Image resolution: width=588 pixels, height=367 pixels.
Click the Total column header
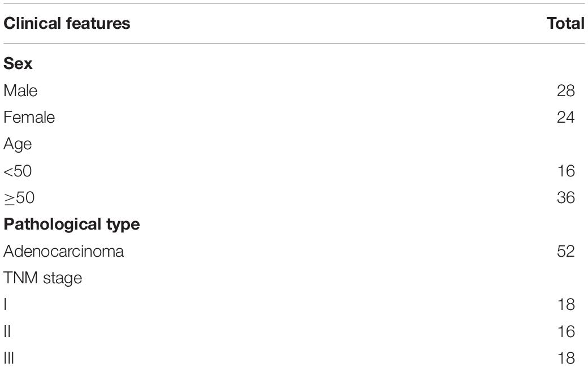point(565,24)
